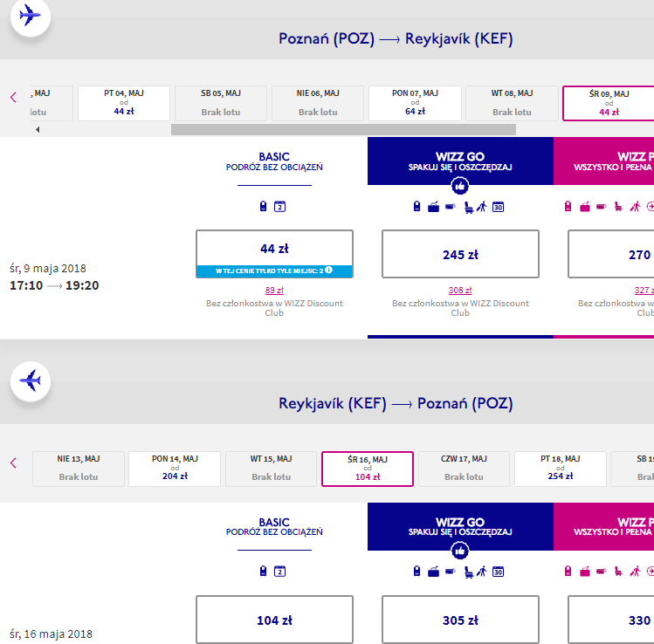Click outbound BASIC small cabin bag icon
This screenshot has height=644, width=654.
[x=263, y=206]
